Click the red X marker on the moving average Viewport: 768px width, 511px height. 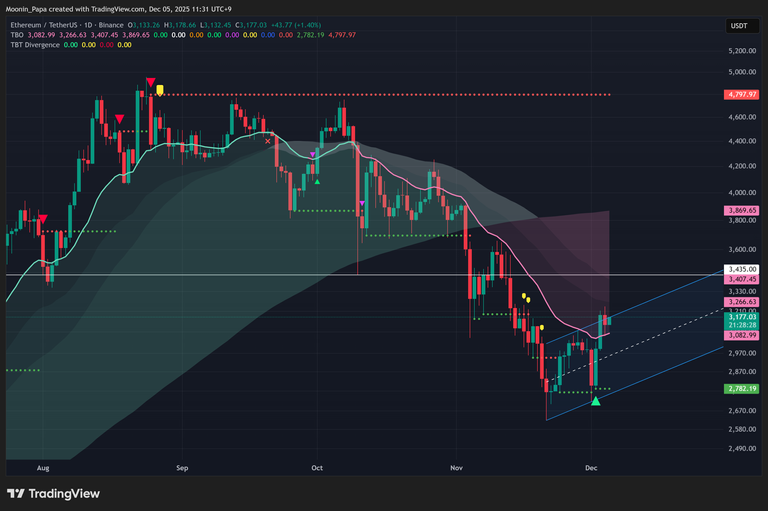[267, 142]
